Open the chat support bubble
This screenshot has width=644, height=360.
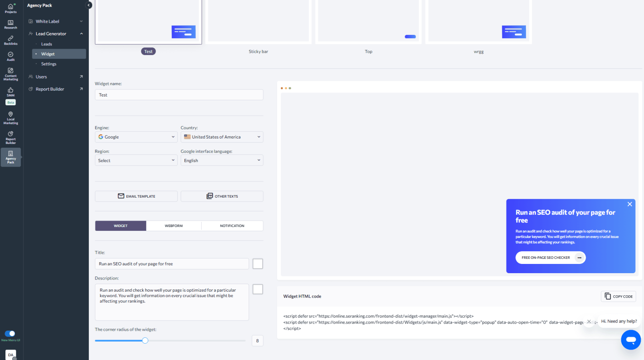click(631, 340)
